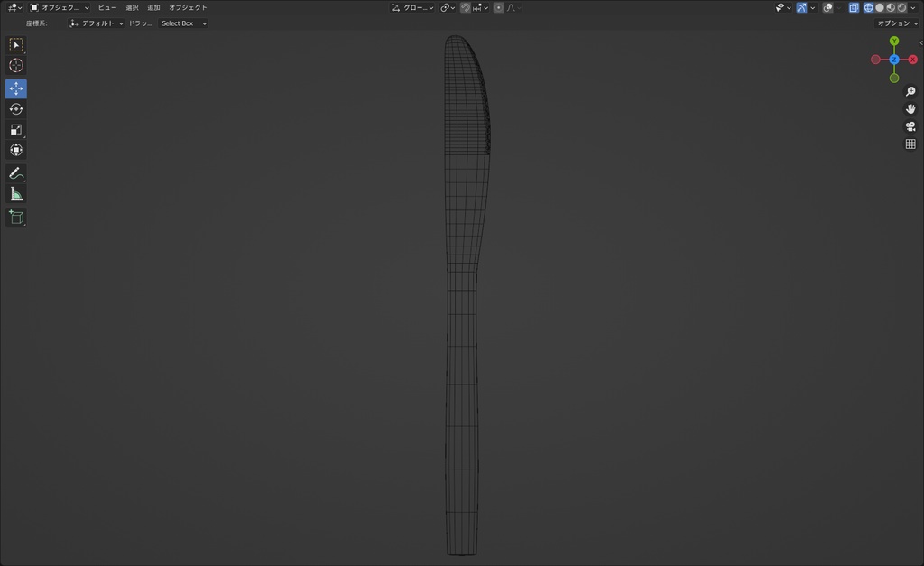The width and height of the screenshot is (924, 566).
Task: Toggle viewport gizmos display
Action: (801, 7)
